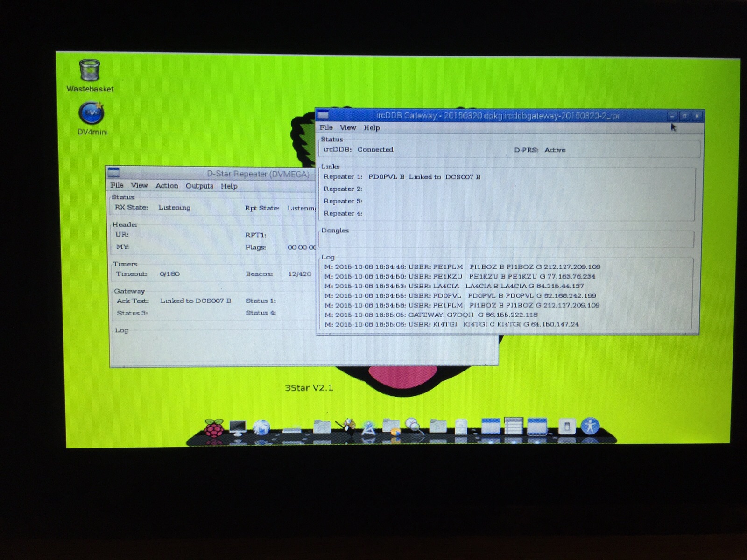Click Ack Text 'Linked to DCS007 B'

196,301
